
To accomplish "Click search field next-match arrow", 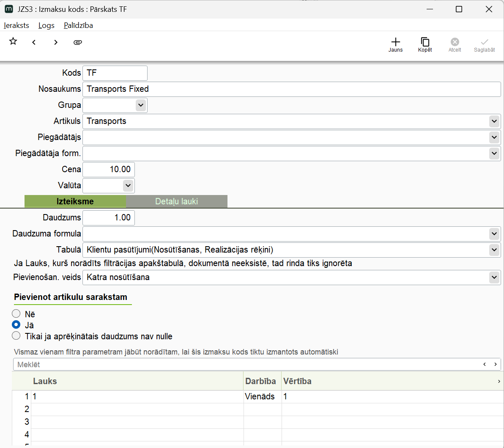I will 496,364.
